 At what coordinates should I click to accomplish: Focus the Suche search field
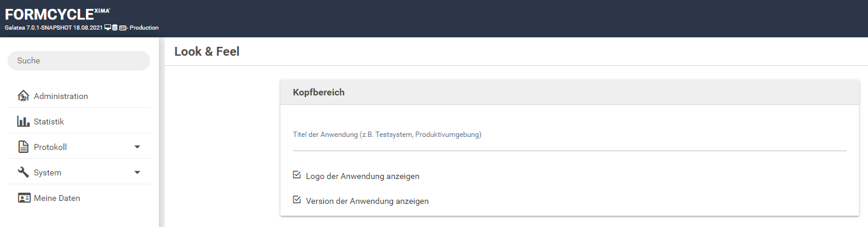click(x=79, y=60)
